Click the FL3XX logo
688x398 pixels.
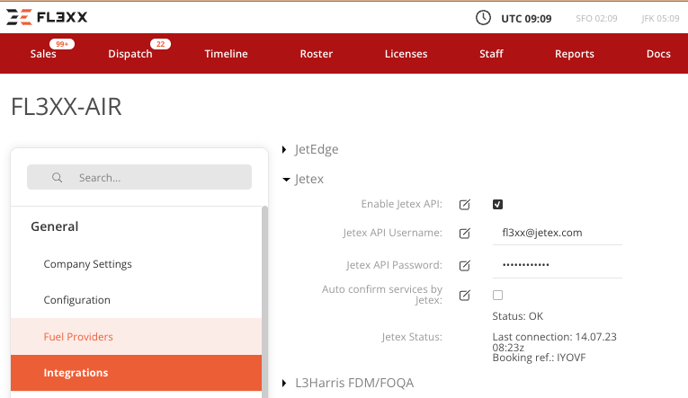point(47,17)
